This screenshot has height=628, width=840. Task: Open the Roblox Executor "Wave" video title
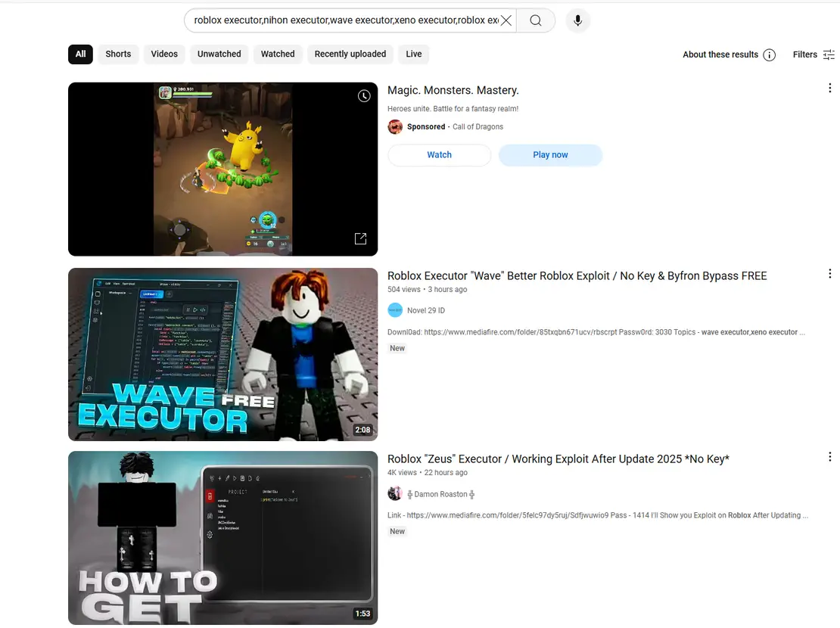click(577, 276)
